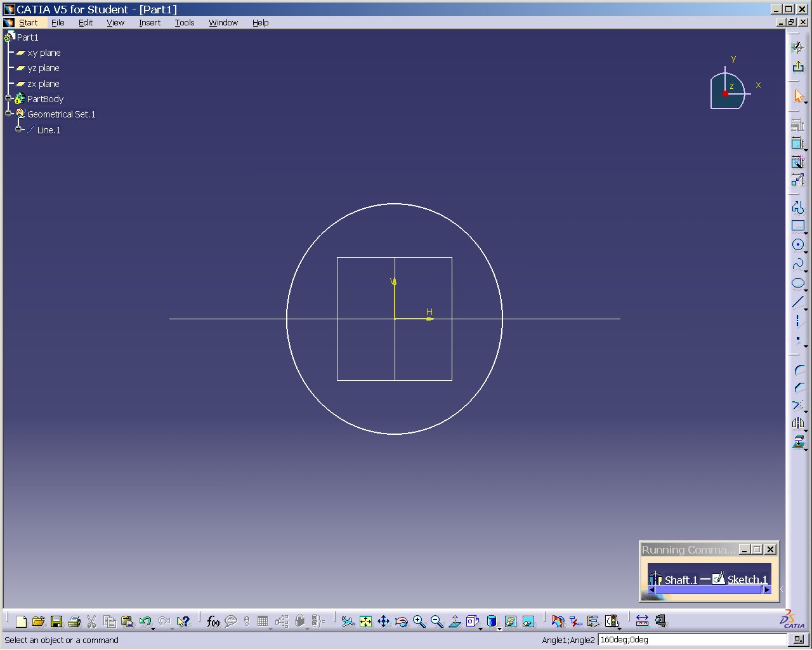
Task: Click the Save floppy disk icon
Action: [x=56, y=621]
